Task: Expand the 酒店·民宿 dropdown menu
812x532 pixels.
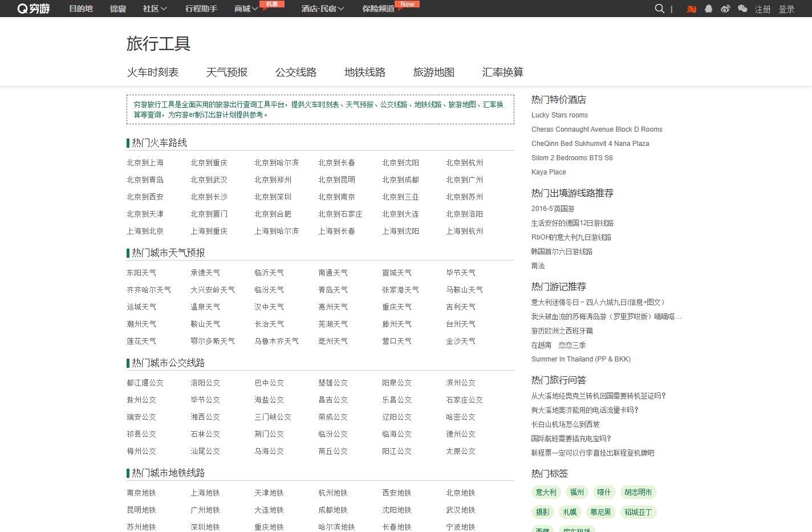Action: (323, 9)
